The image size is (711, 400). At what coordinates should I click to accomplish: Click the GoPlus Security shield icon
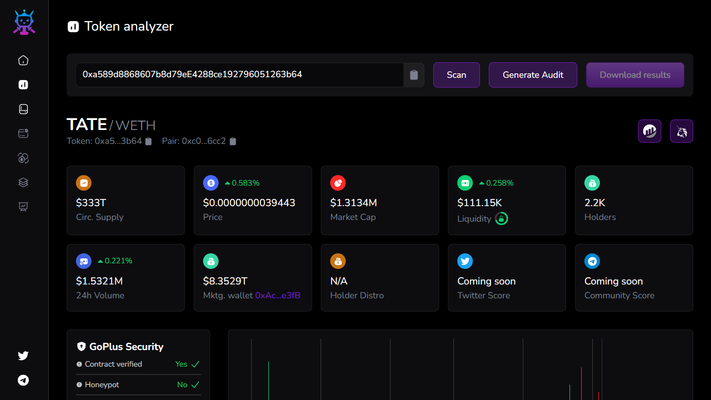pyautogui.click(x=81, y=346)
